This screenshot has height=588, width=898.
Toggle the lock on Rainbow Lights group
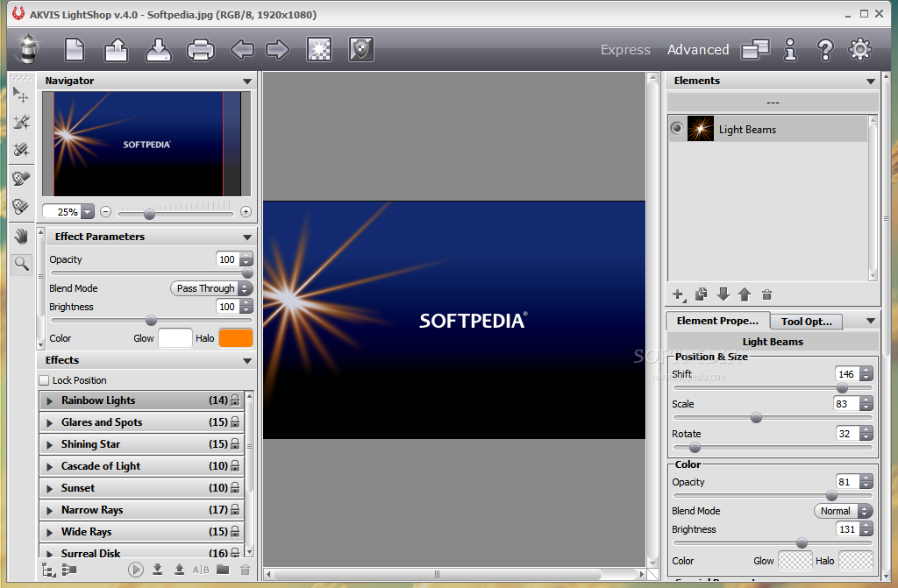coord(235,400)
